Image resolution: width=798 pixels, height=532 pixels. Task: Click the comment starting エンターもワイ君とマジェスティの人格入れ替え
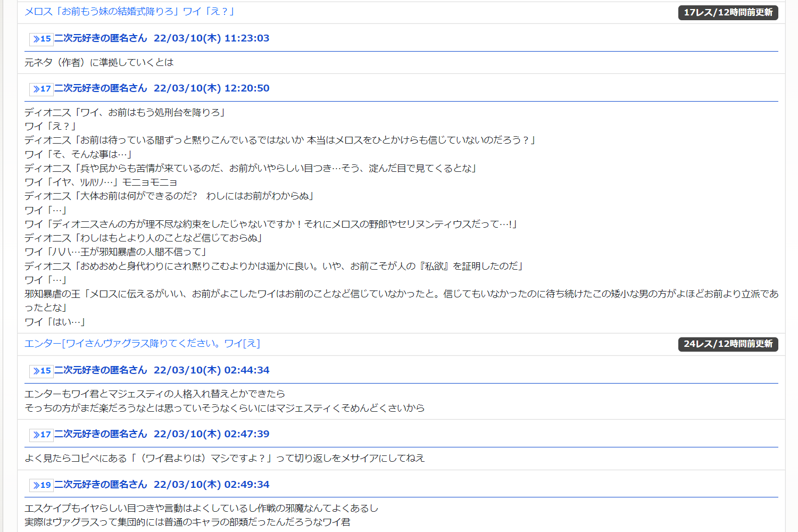pyautogui.click(x=155, y=394)
